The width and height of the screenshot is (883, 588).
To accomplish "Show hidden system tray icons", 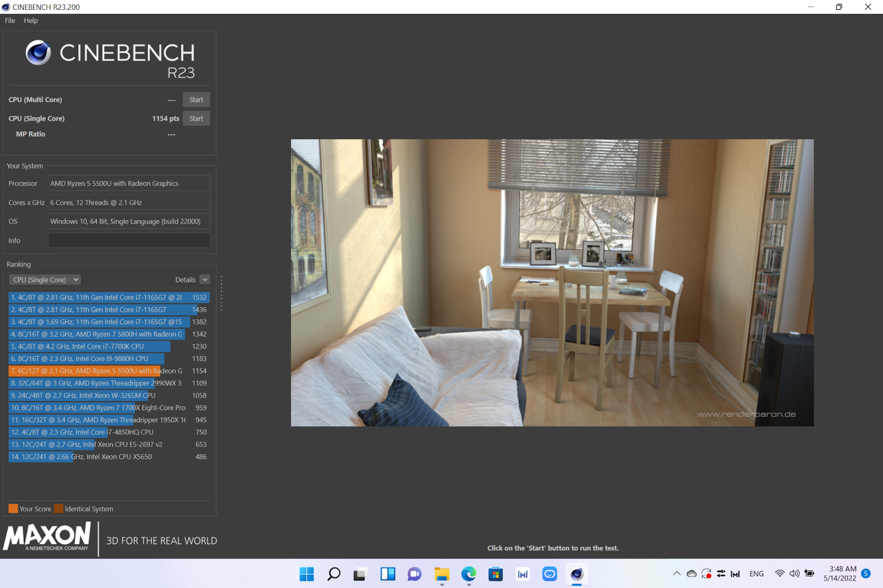I will pyautogui.click(x=677, y=574).
